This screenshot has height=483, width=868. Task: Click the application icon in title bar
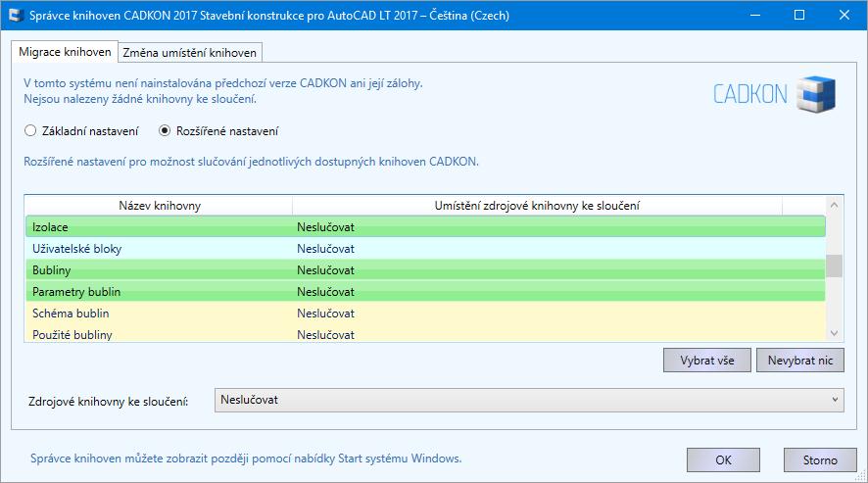(x=16, y=15)
